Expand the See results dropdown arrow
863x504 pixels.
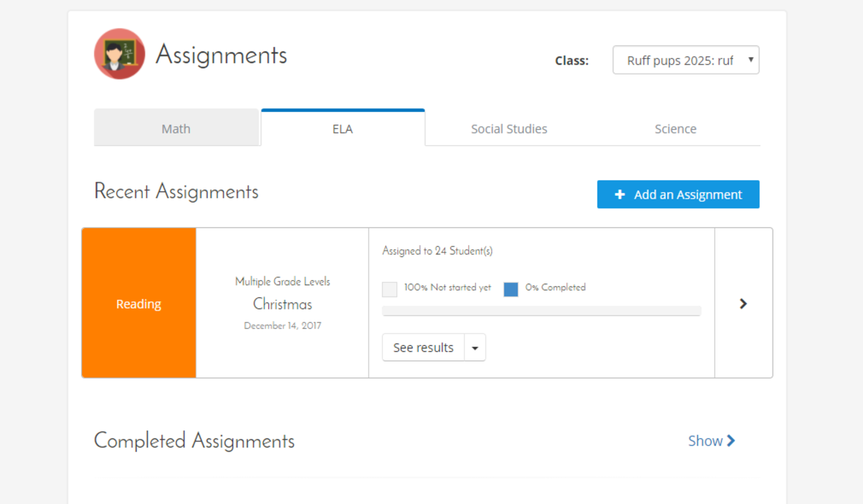click(x=475, y=348)
